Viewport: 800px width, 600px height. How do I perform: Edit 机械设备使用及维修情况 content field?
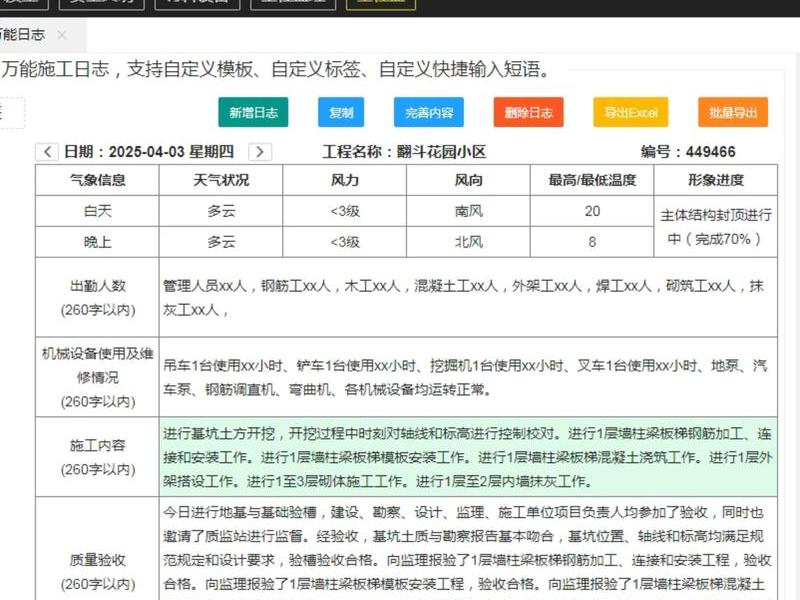point(468,377)
